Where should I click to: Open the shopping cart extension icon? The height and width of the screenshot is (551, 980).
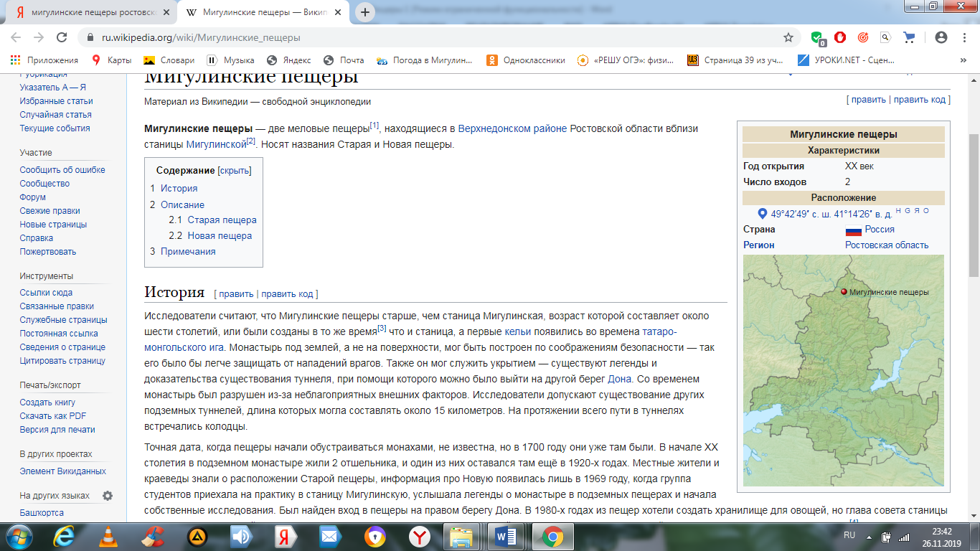909,37
